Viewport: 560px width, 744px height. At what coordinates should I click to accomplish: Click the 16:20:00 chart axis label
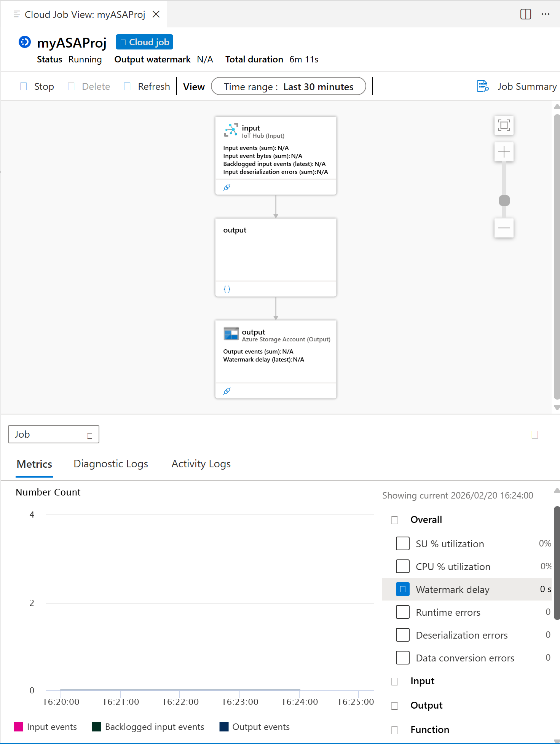click(61, 702)
